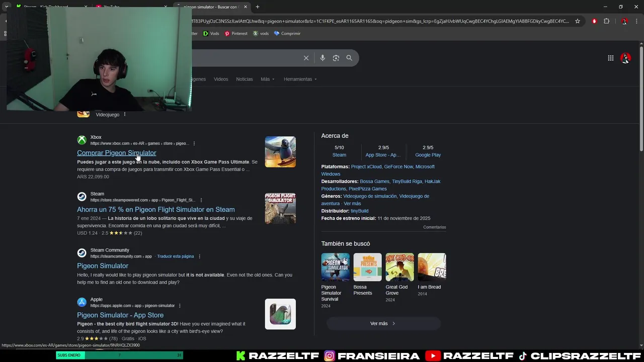The width and height of the screenshot is (644, 362).
Task: Click Steam favicon of Pigeon Flight result
Action: click(82, 197)
